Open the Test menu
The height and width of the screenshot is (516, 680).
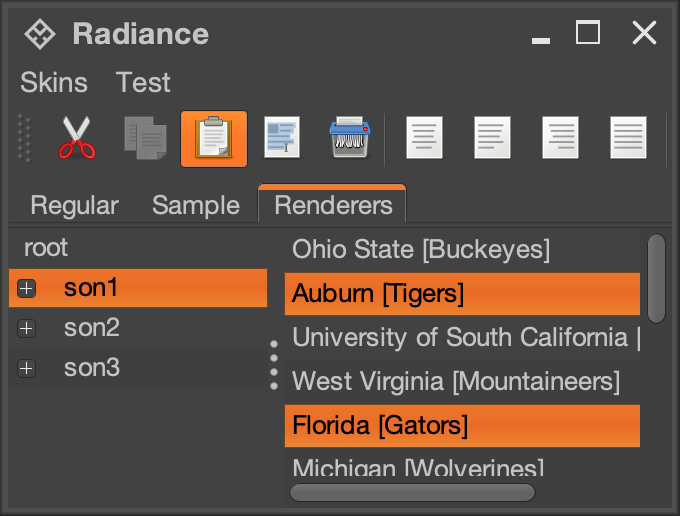(143, 82)
